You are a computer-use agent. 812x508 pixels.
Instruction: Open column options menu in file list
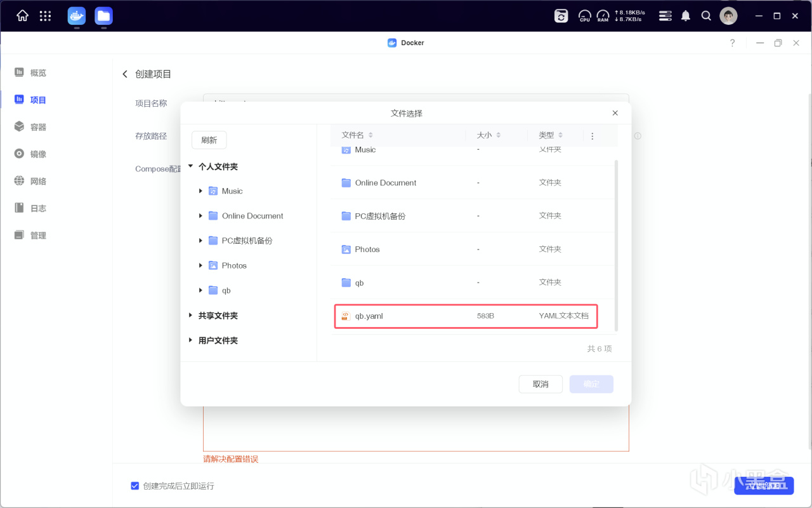pyautogui.click(x=593, y=136)
